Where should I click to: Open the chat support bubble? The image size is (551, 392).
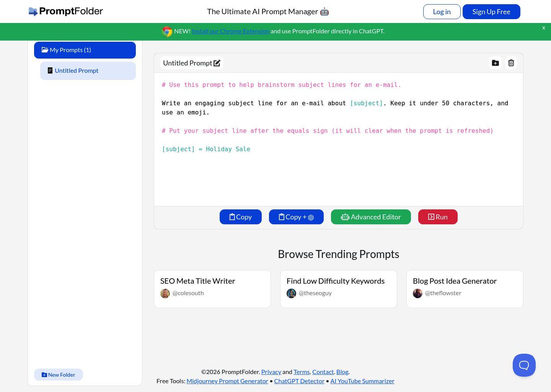click(524, 365)
